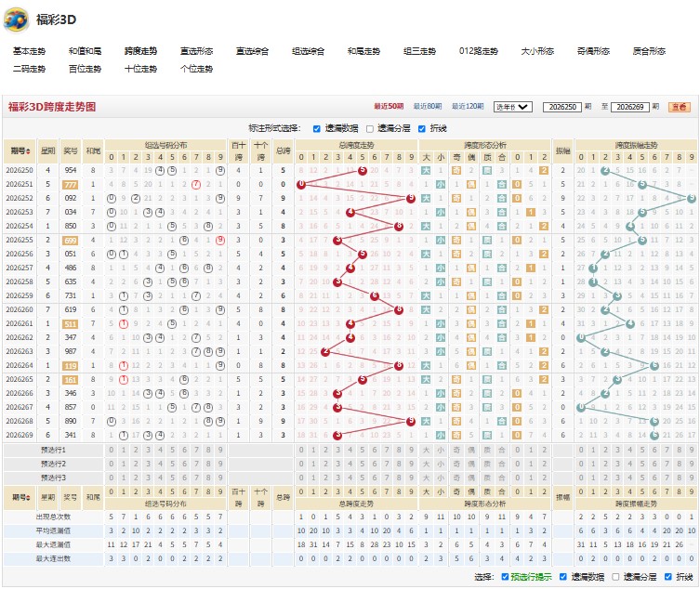Click the orange 161 prize number badge
This screenshot has height=589, width=700.
(71, 380)
